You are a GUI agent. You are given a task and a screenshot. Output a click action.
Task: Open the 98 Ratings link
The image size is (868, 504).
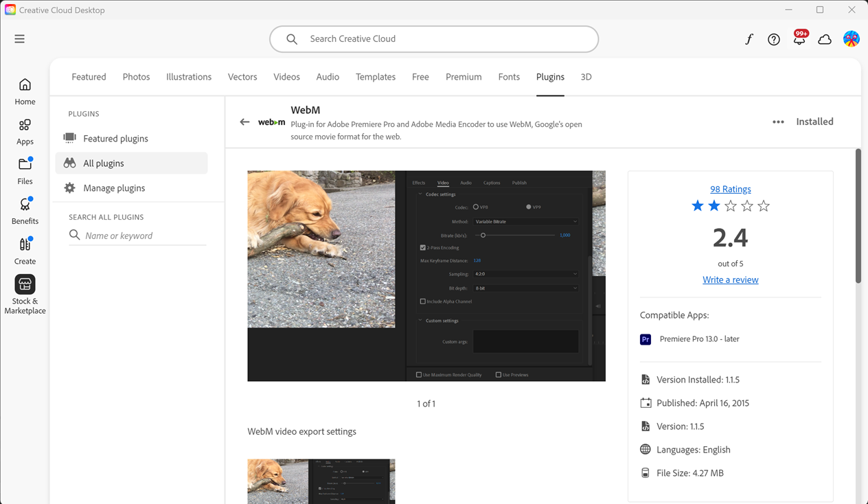730,189
